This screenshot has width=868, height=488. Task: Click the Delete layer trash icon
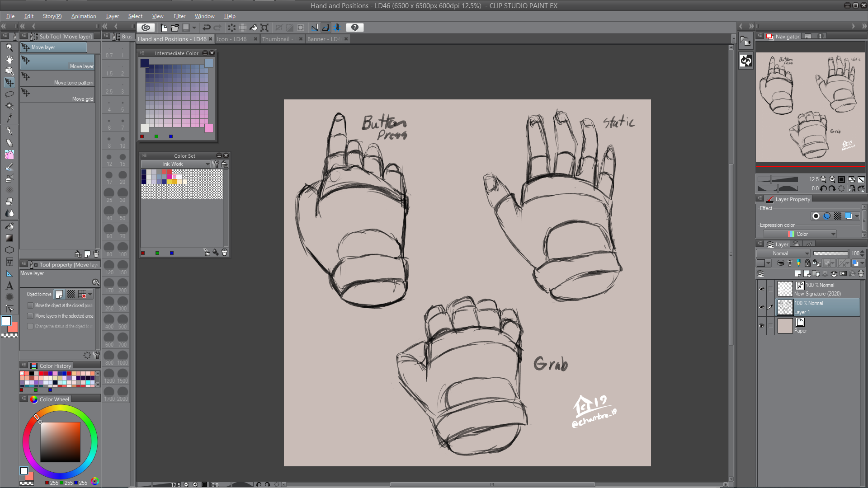[861, 273]
